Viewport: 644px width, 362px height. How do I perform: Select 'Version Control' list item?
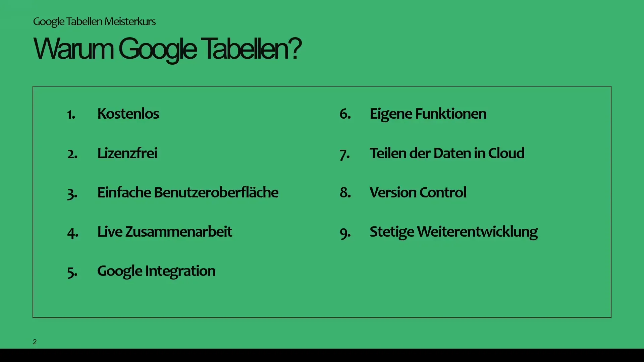tap(418, 192)
